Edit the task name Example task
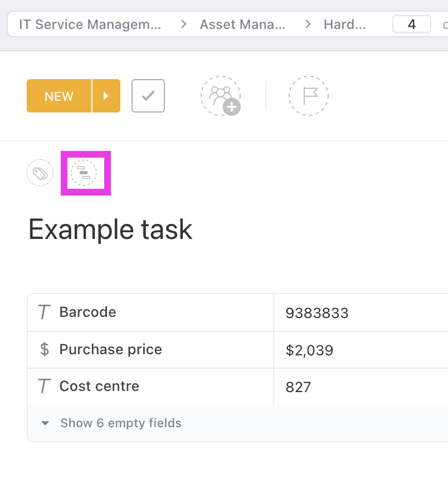 (x=110, y=229)
